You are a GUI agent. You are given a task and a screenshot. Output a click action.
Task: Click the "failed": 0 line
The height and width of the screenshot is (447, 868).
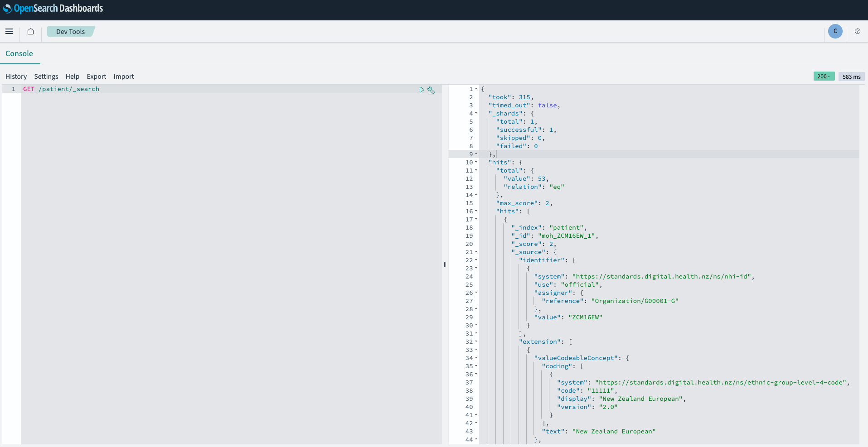click(x=517, y=146)
